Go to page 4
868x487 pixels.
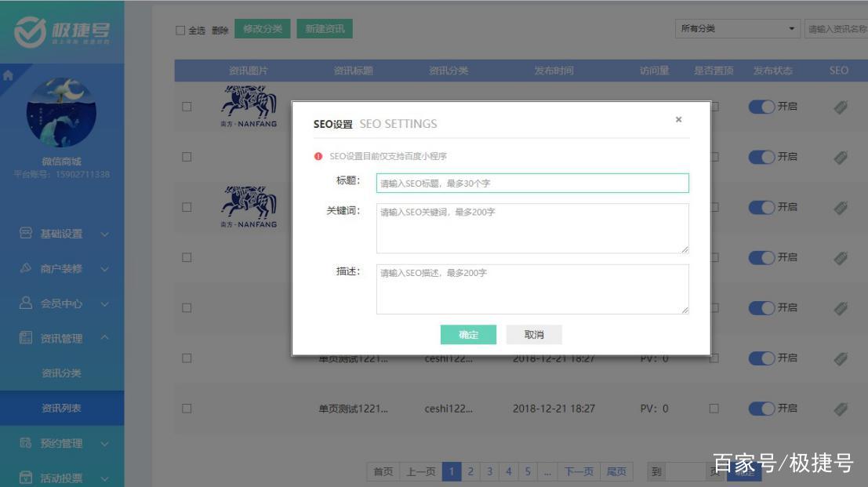click(x=509, y=471)
